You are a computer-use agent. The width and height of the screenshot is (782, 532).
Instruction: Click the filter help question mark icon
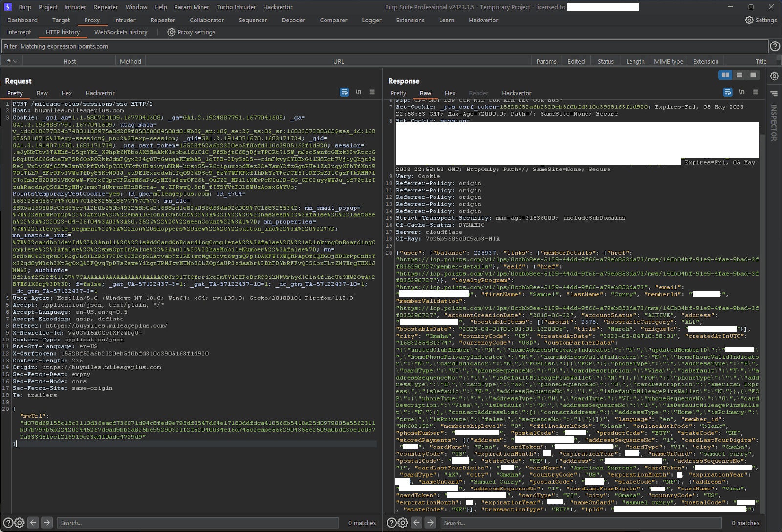[x=775, y=46]
